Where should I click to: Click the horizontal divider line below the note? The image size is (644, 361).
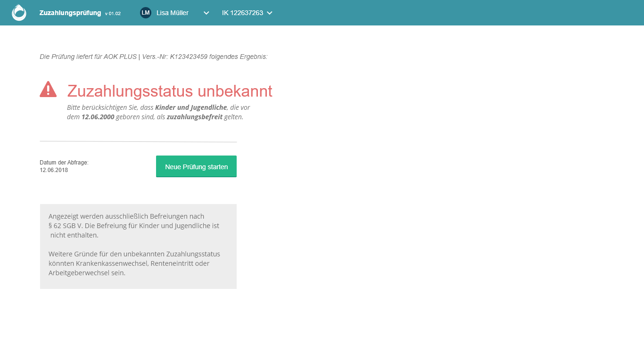(x=138, y=141)
